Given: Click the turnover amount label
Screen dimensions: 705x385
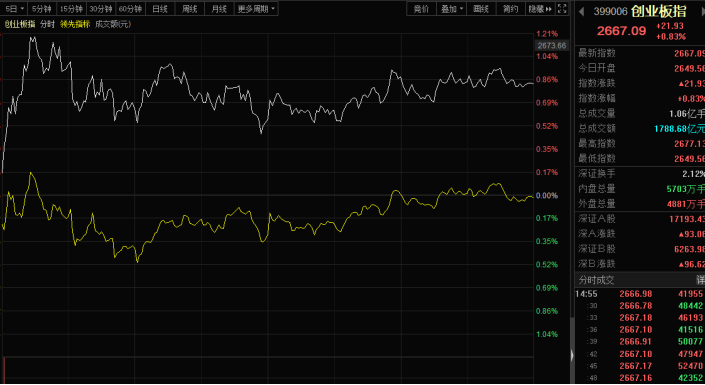Looking at the screenshot, I should pos(113,24).
